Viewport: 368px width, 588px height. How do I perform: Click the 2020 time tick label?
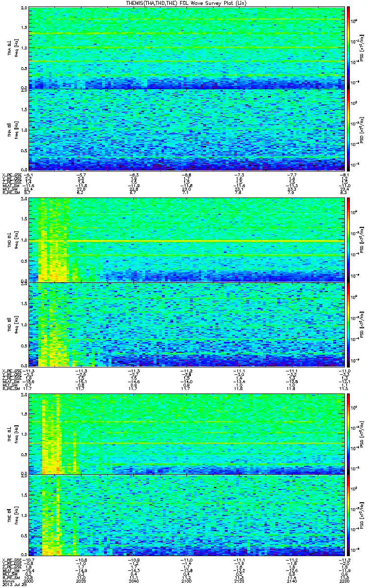point(81,581)
